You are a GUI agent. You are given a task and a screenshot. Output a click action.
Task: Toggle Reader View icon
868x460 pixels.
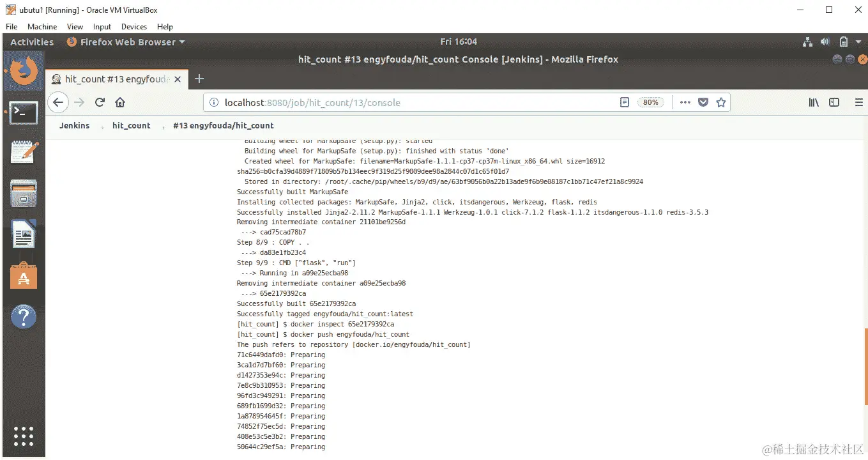625,102
